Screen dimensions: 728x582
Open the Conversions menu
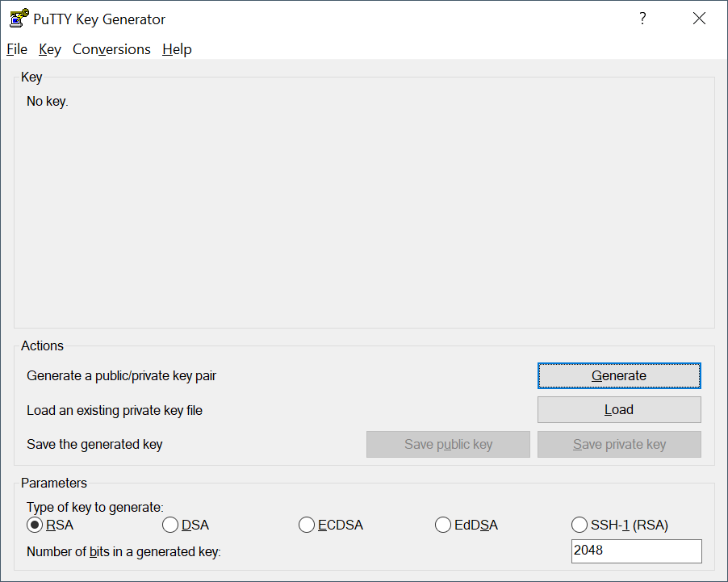point(111,49)
